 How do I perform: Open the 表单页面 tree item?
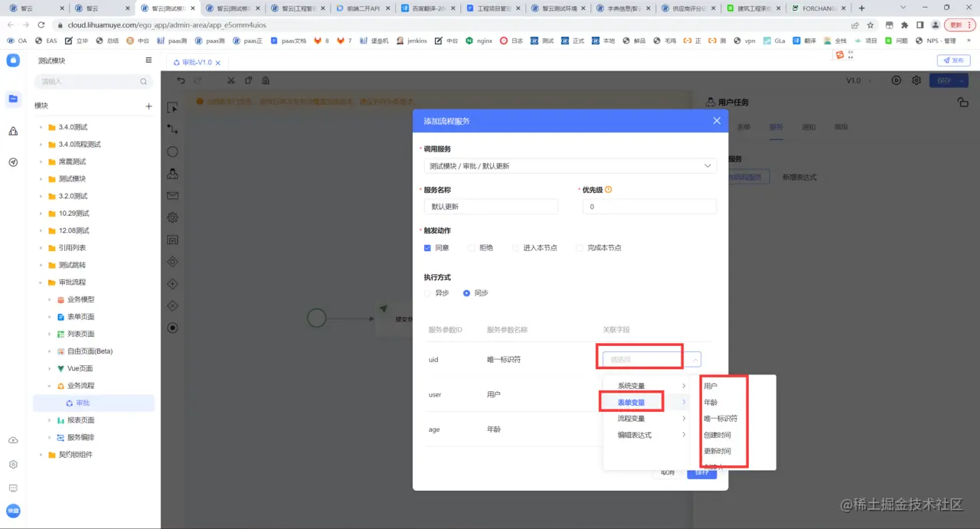[81, 317]
